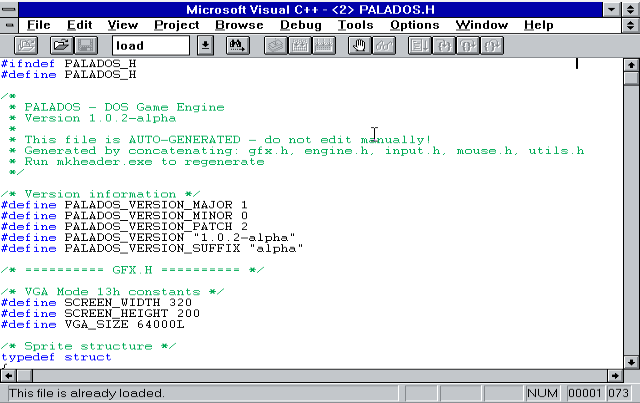
Task: Click 'PALADOS_VERSION_PATCH 2' define line
Action: (x=124, y=227)
